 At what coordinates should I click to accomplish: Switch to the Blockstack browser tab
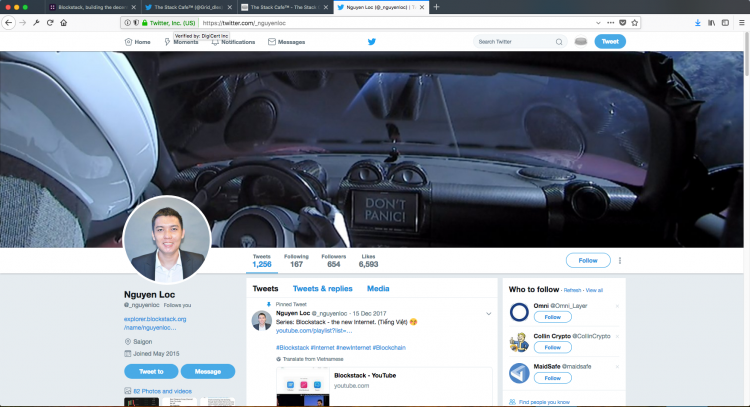93,7
